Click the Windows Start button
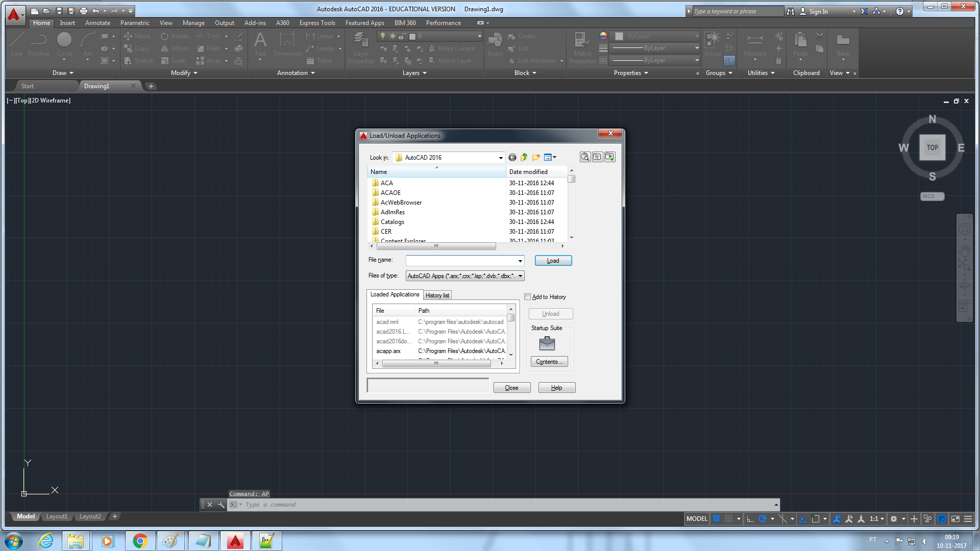Screen dimensions: 980x551 (14, 541)
